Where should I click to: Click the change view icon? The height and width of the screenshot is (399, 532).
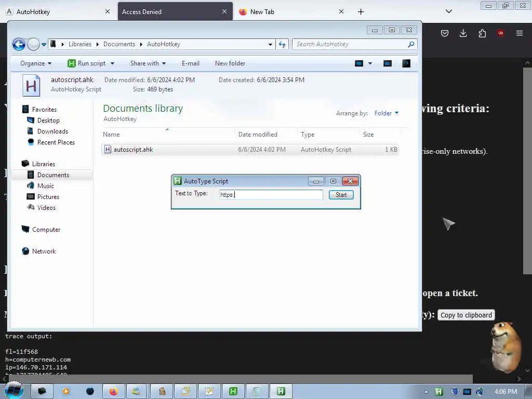pos(359,63)
